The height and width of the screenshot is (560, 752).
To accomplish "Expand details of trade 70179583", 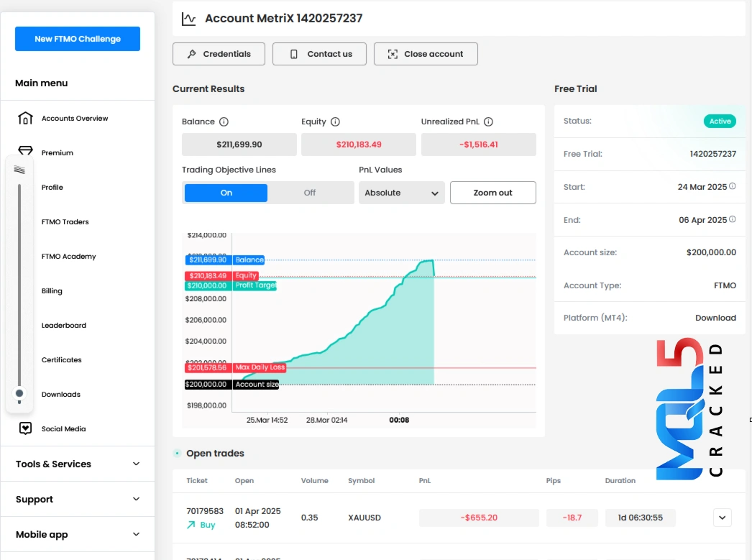I will tap(722, 517).
